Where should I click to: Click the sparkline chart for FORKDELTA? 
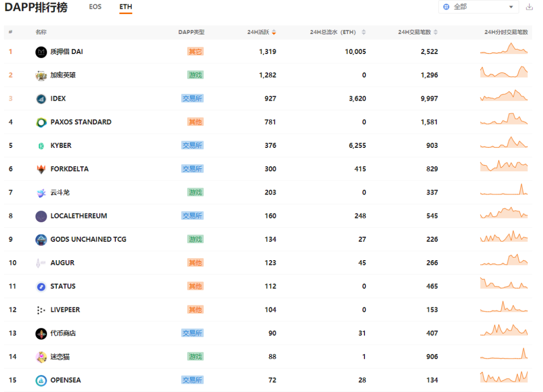click(x=504, y=166)
